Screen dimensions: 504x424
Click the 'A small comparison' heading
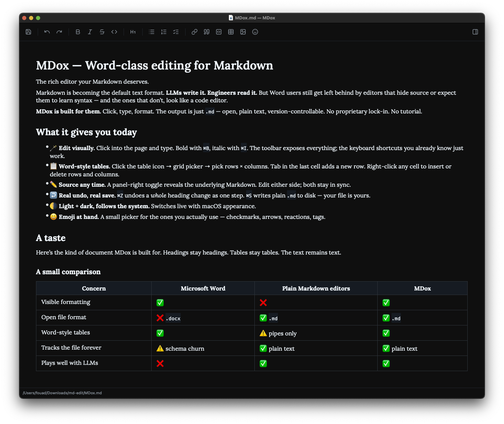click(x=68, y=272)
